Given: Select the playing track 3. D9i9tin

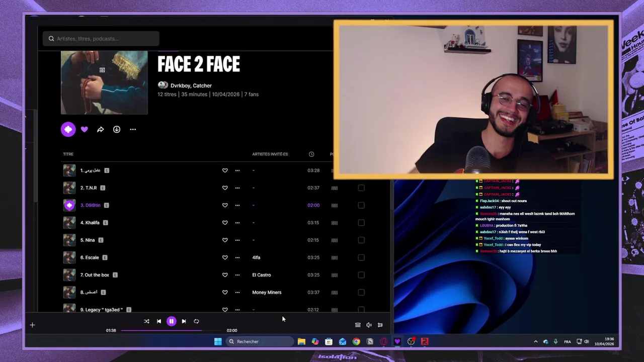Looking at the screenshot, I should point(91,205).
